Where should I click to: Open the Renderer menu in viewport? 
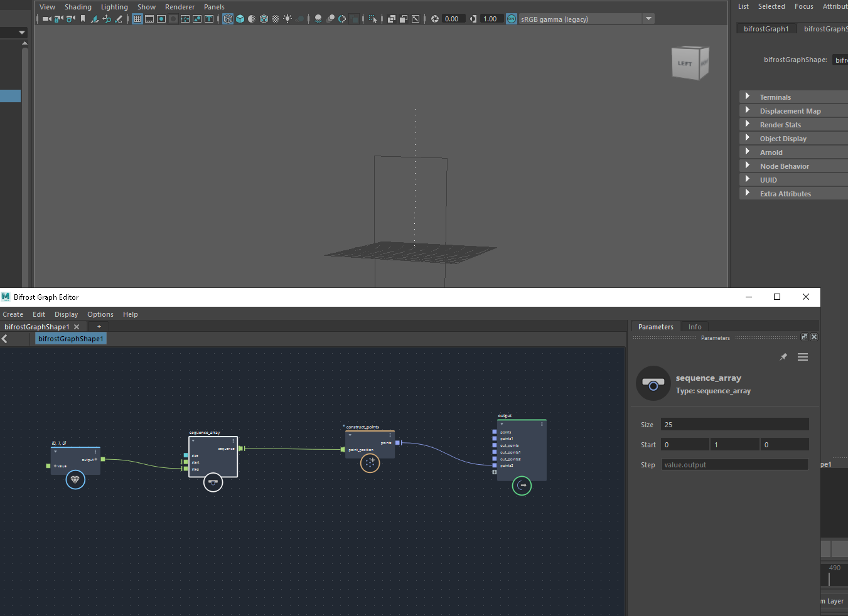point(180,7)
